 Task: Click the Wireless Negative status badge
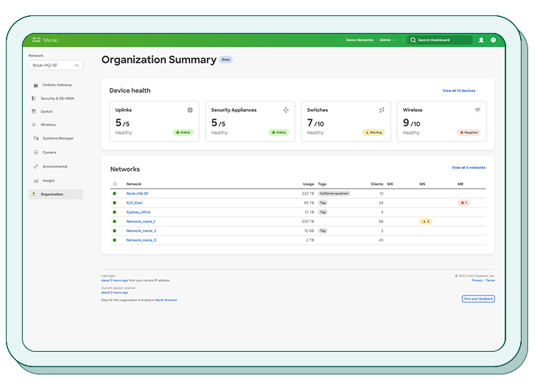click(x=469, y=132)
